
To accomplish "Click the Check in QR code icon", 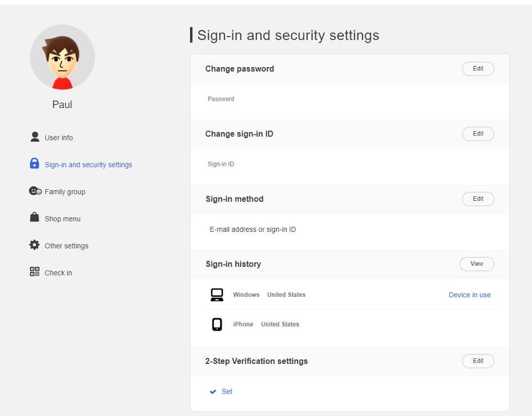I will click(x=34, y=272).
